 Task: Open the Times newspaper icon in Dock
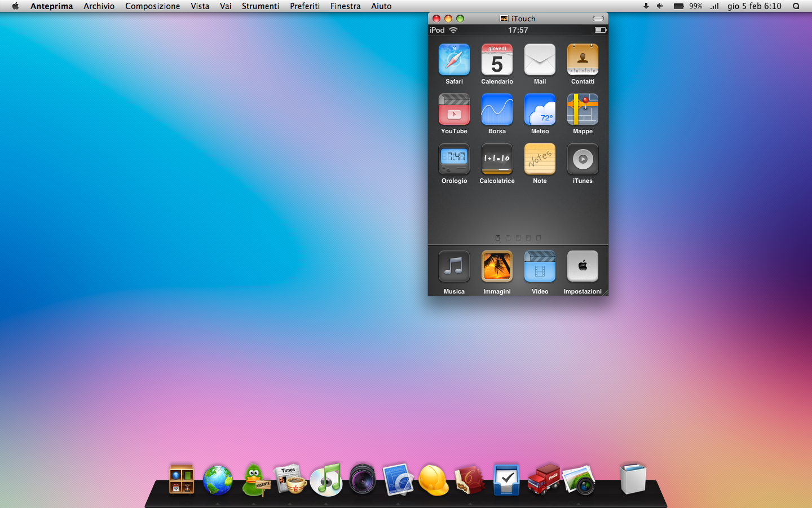[290, 479]
